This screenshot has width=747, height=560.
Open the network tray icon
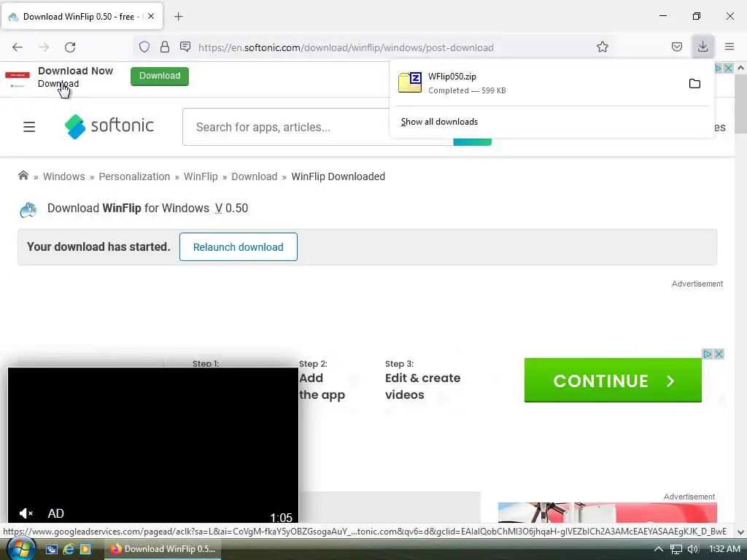pos(676,549)
